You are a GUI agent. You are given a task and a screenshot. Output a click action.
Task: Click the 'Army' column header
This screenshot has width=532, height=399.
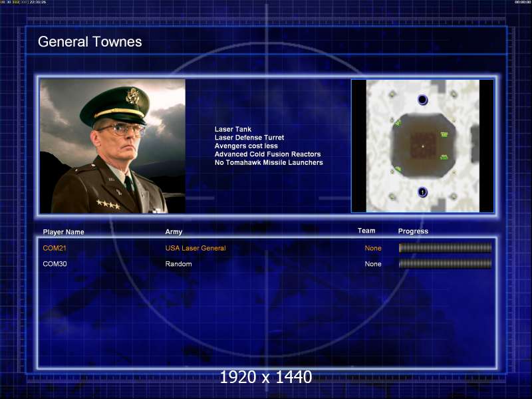pyautogui.click(x=174, y=231)
